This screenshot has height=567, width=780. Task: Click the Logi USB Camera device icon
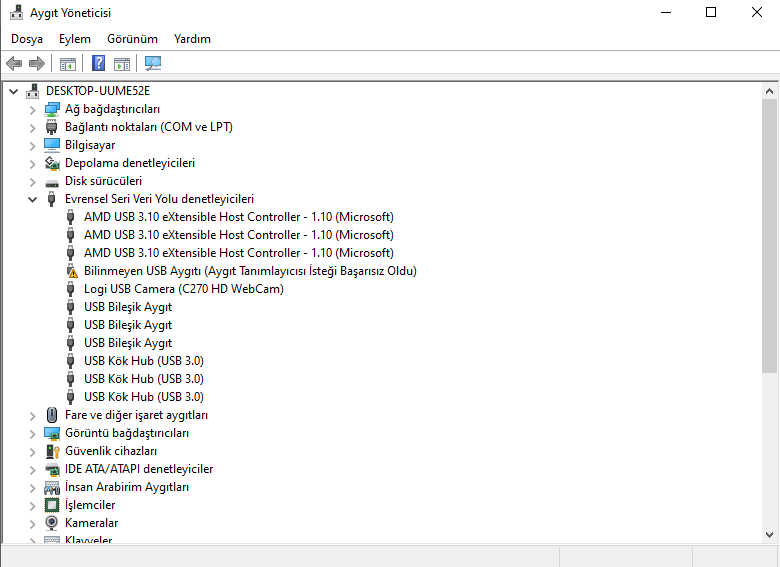point(71,289)
